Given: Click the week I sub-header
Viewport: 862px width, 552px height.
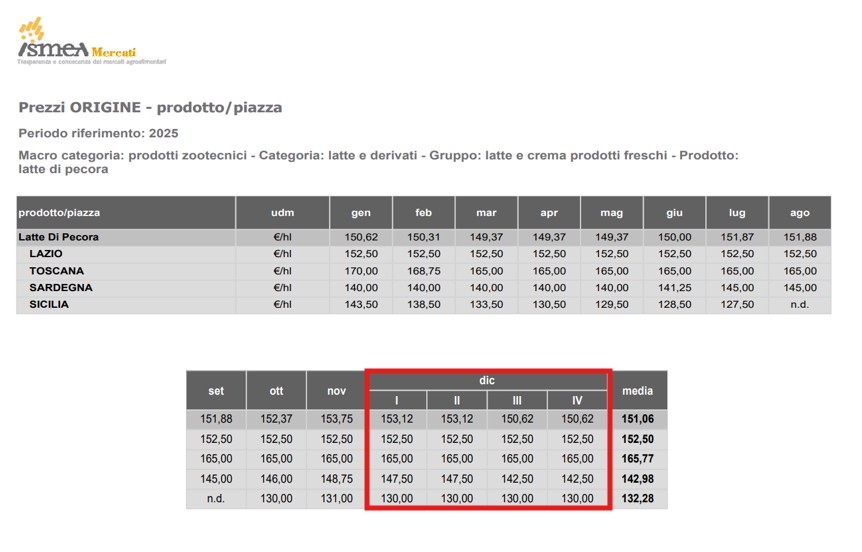Looking at the screenshot, I should (x=397, y=400).
